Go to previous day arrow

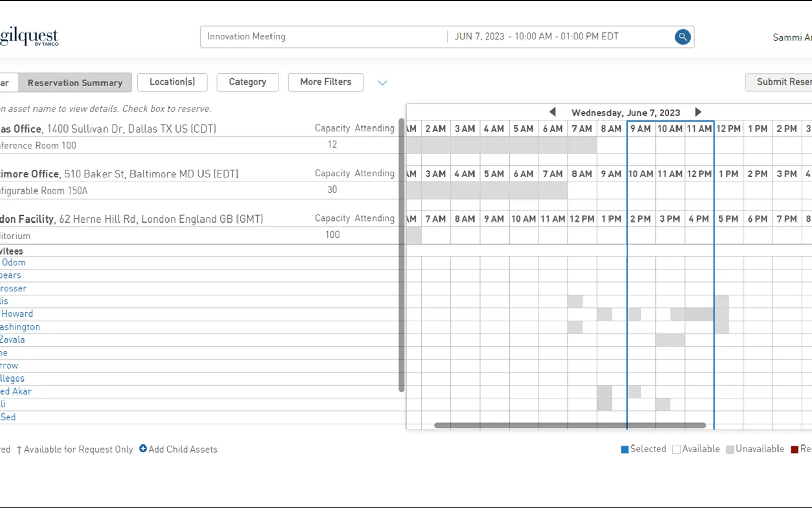pyautogui.click(x=553, y=112)
